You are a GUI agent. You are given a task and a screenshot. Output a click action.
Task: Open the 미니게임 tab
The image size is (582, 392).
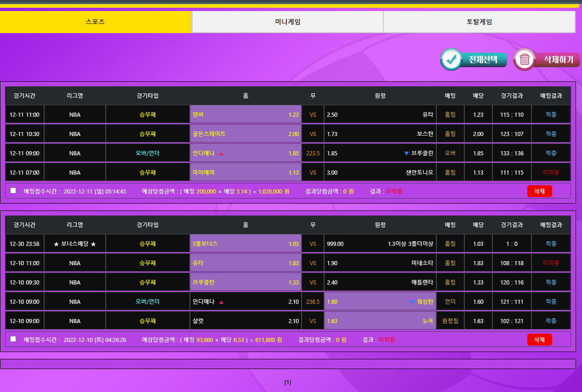pos(287,22)
